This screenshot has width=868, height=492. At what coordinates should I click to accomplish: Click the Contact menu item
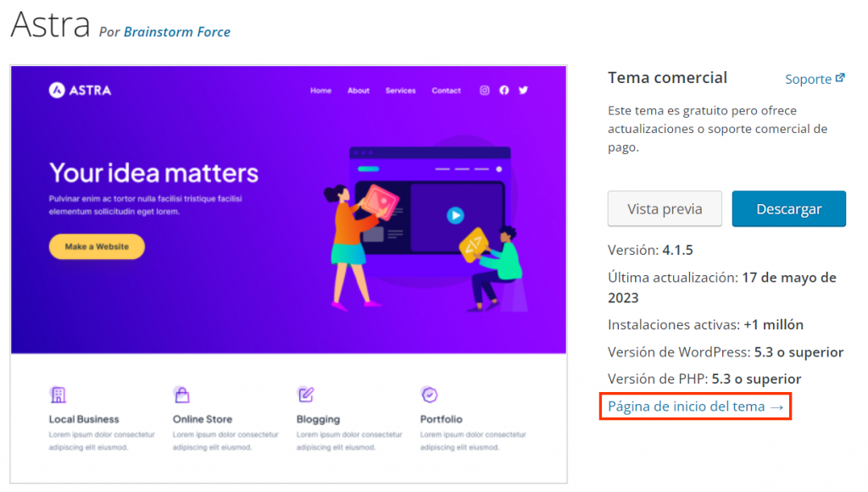[446, 91]
